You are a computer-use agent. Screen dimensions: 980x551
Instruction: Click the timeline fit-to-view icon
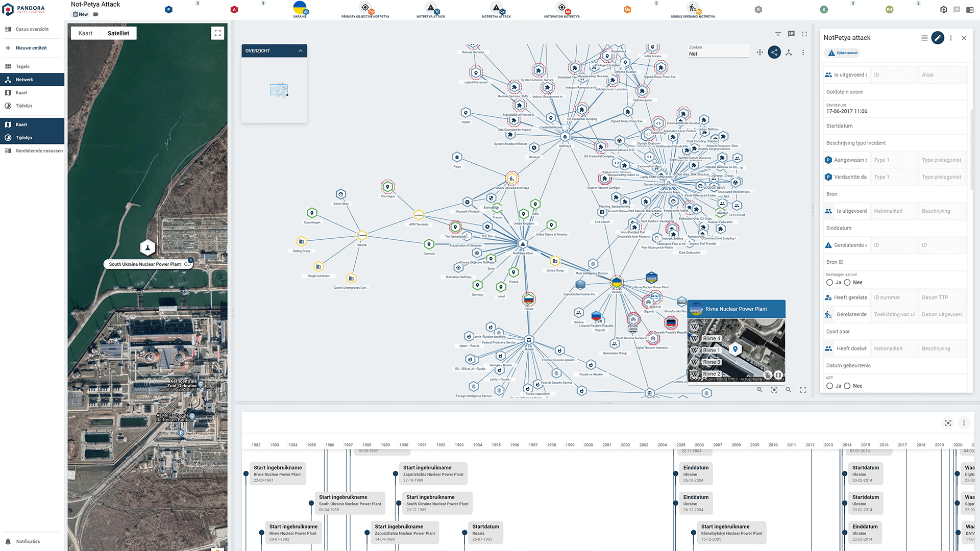(948, 423)
